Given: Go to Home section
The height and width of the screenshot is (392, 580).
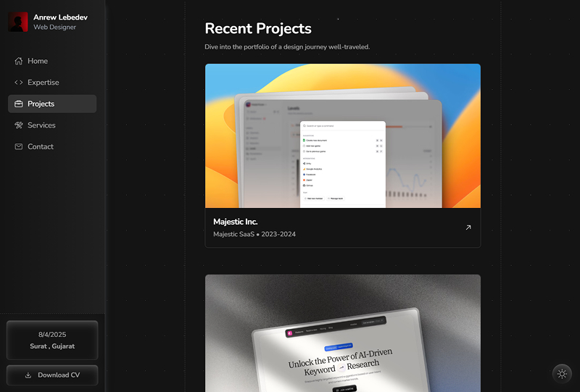Looking at the screenshot, I should [x=52, y=61].
